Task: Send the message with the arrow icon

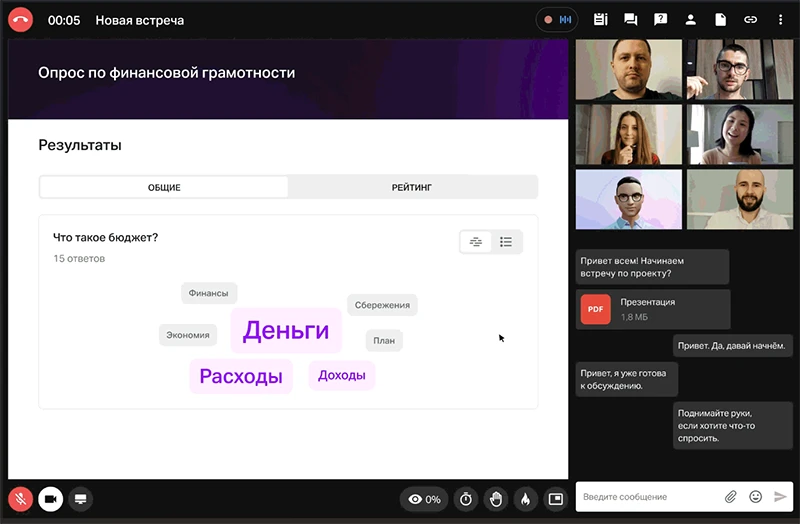Action: tap(780, 496)
